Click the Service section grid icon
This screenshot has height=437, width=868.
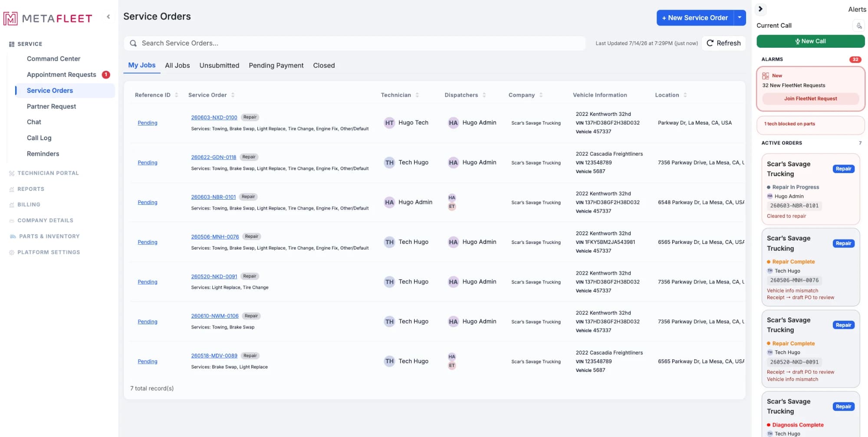[x=12, y=44]
